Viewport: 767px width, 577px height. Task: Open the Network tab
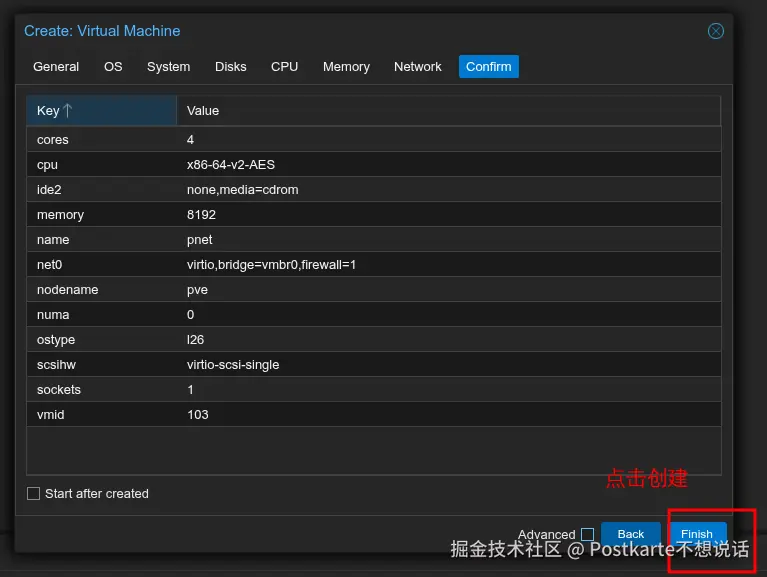pos(417,67)
